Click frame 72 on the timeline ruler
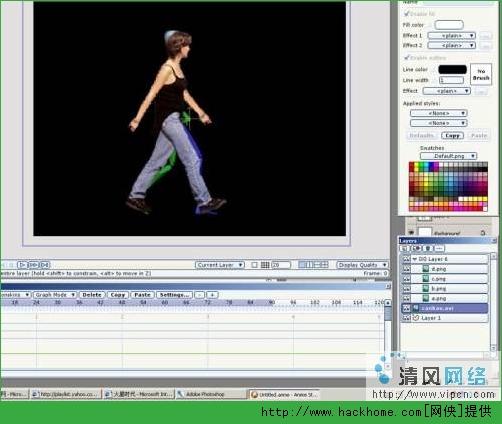This screenshot has width=502, height=424. click(x=208, y=303)
